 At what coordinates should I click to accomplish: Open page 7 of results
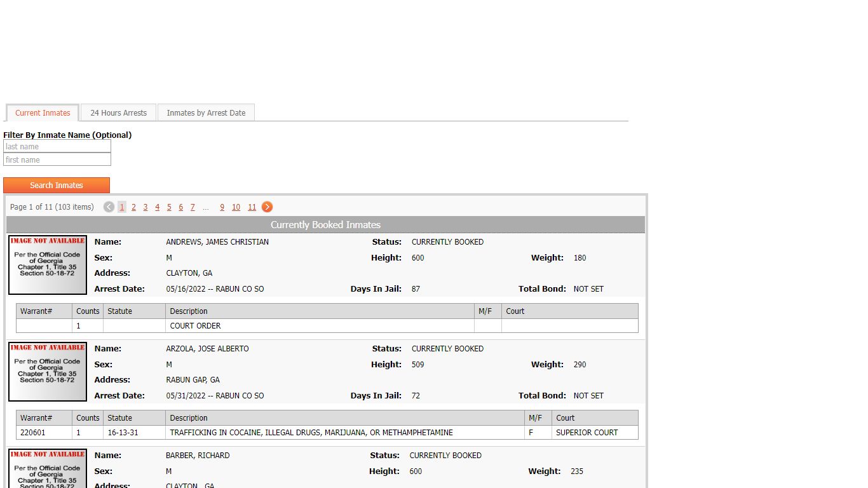coord(193,207)
